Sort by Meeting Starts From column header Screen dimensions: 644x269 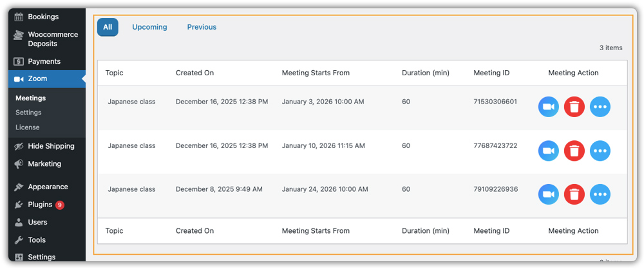316,73
